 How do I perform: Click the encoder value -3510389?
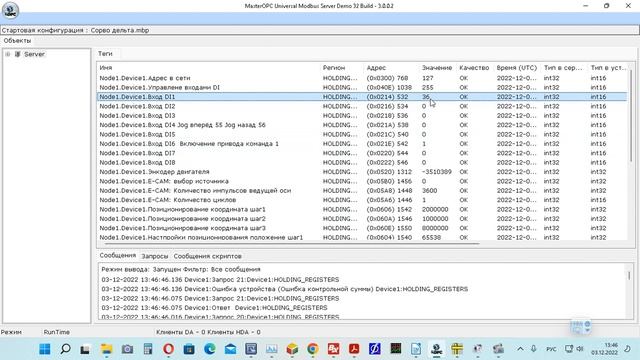[x=437, y=172]
